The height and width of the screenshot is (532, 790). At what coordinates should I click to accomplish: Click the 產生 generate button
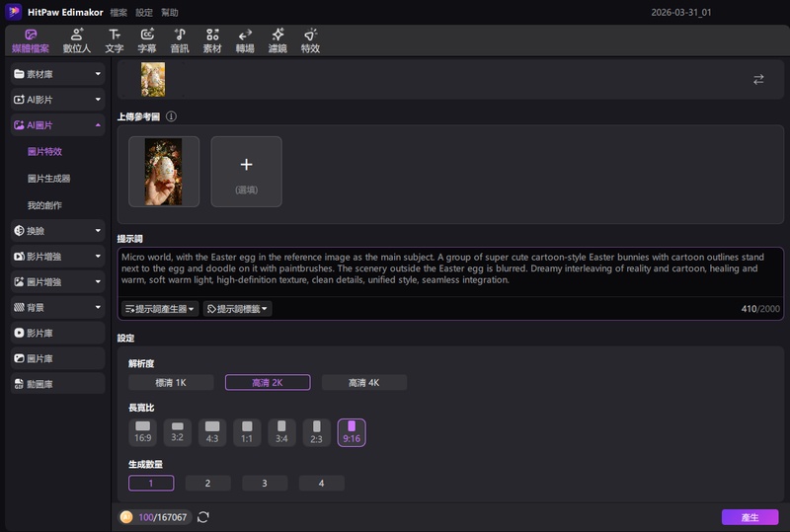749,517
